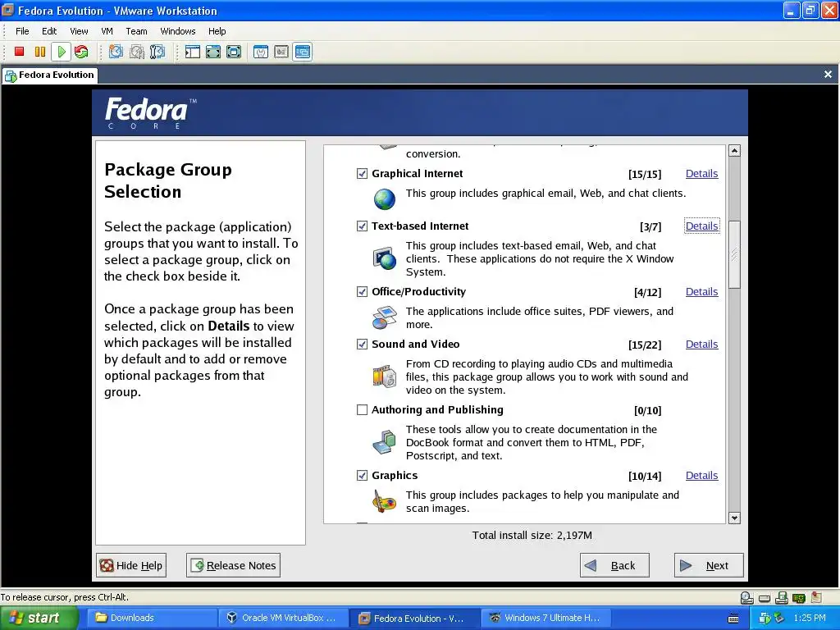
Task: Click the [15/22] count for Sound and Video
Action: [645, 345]
